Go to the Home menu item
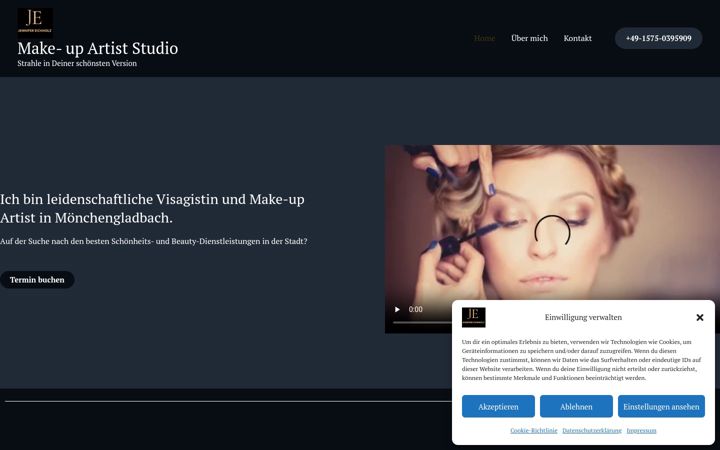The height and width of the screenshot is (450, 720). tap(484, 38)
